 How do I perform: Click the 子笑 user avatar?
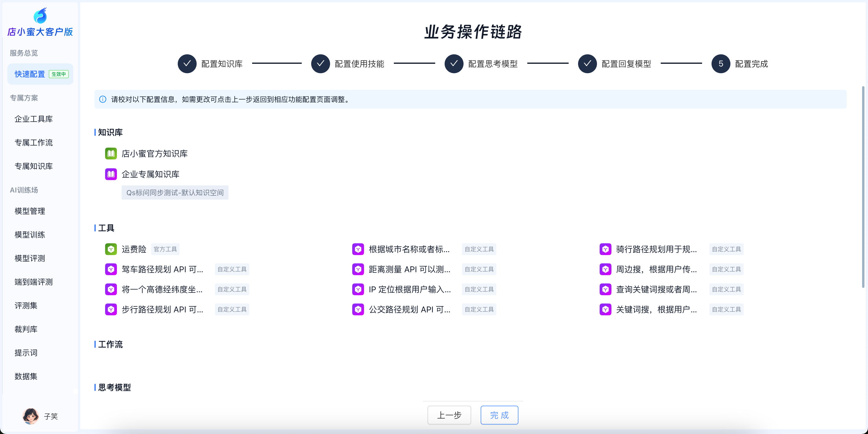click(30, 416)
